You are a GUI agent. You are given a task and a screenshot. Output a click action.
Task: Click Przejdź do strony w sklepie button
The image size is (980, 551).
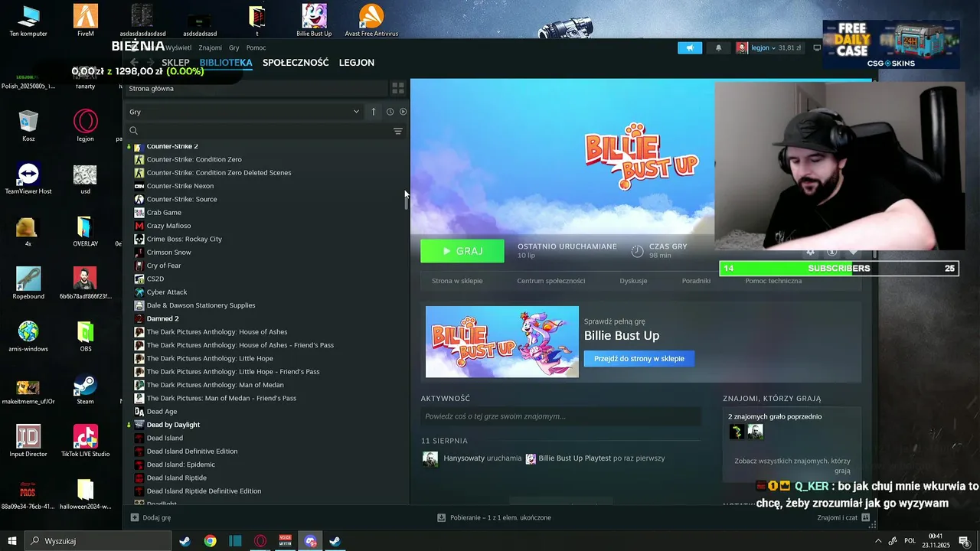[x=639, y=358]
